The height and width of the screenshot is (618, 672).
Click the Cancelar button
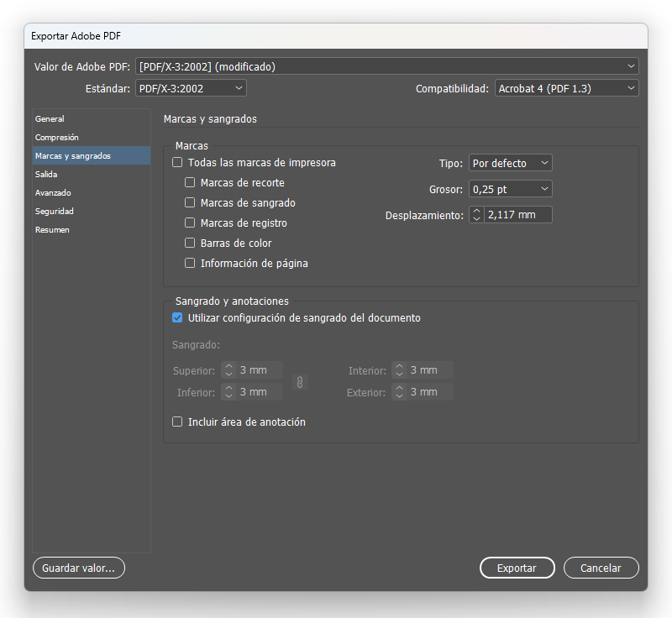601,568
